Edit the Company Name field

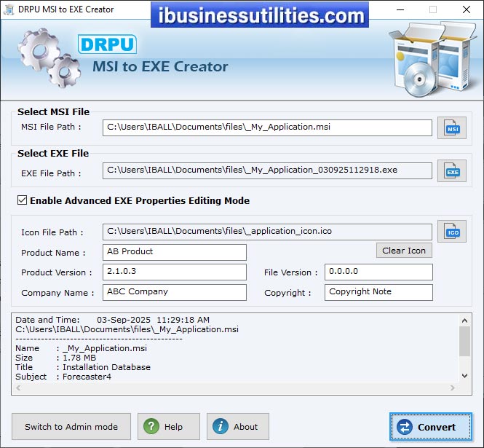175,292
